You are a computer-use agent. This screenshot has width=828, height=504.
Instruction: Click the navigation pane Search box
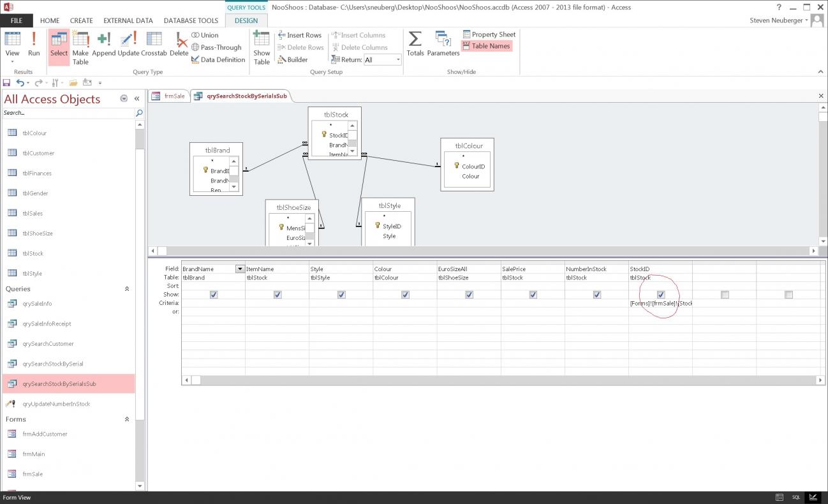tap(67, 113)
